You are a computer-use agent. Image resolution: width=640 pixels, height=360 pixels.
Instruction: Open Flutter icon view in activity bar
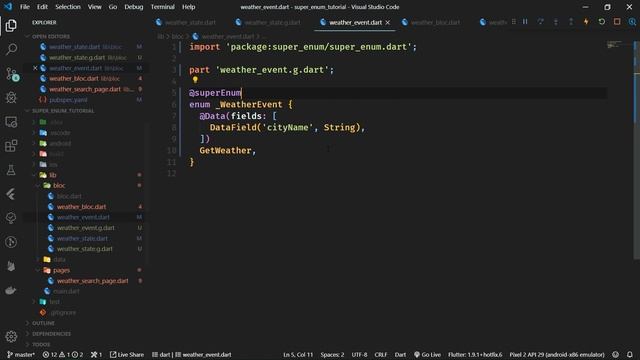11,194
